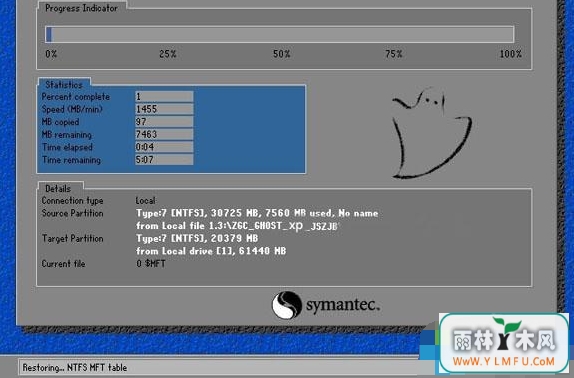Viewport: 574px width, 378px height.
Task: Click the Target Partition label
Action: [72, 239]
